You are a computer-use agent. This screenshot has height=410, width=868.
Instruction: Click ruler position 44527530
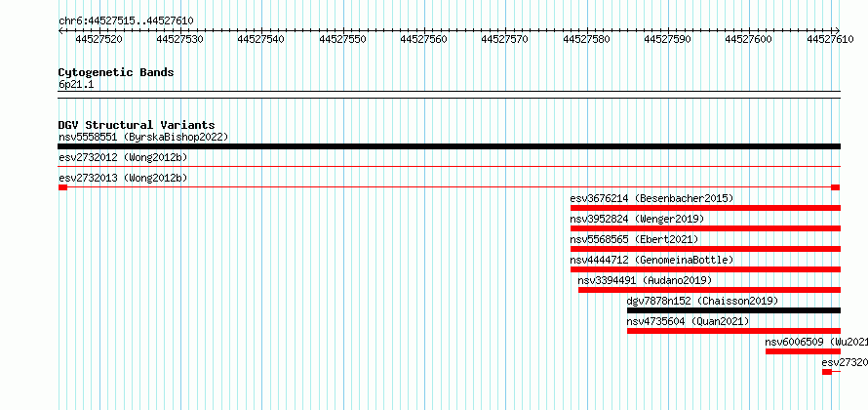click(x=179, y=39)
